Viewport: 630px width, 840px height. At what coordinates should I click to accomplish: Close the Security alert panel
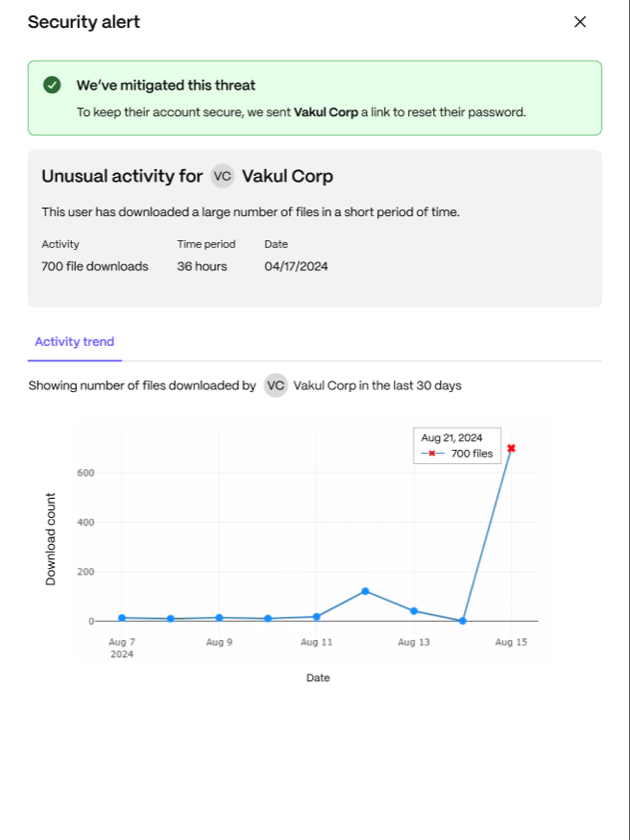(x=580, y=22)
